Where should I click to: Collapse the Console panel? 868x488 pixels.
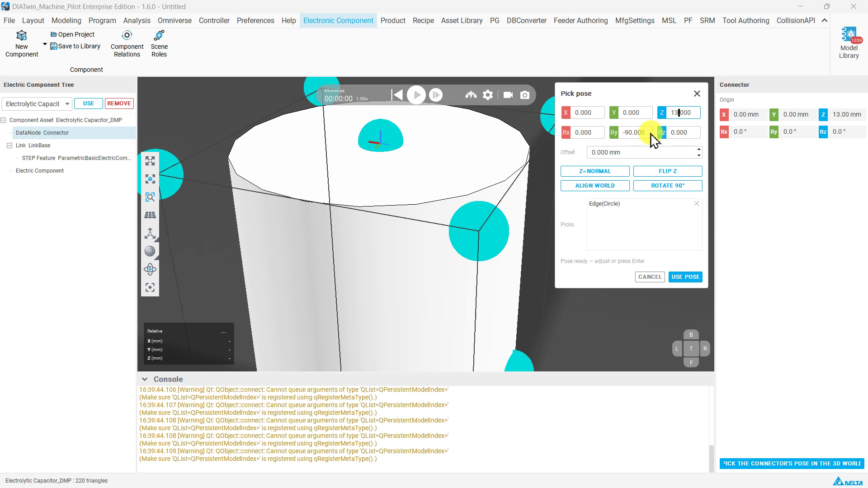(144, 379)
